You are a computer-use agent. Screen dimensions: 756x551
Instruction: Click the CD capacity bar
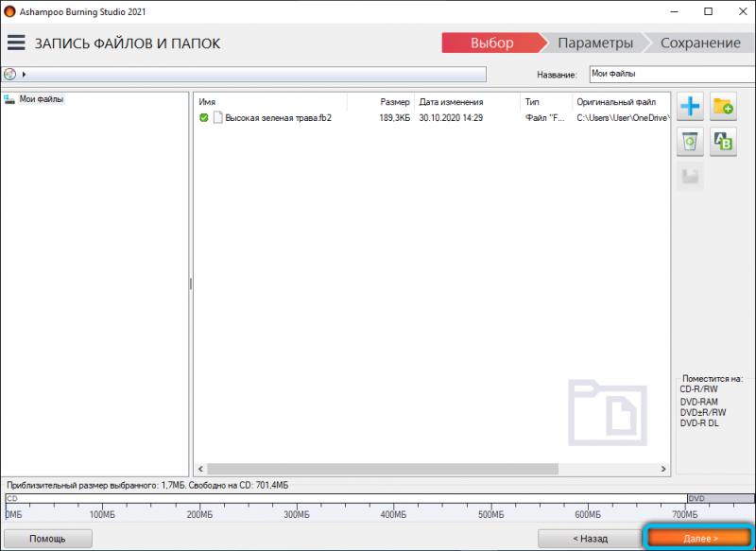346,498
